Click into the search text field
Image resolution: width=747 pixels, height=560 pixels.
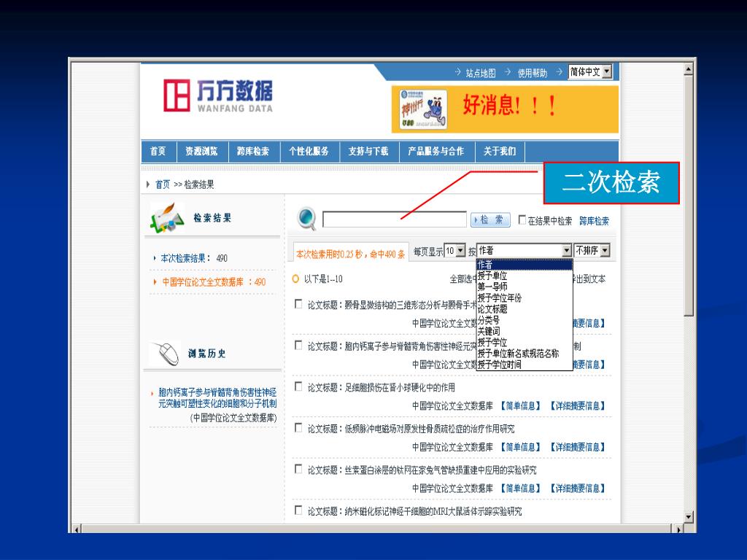pyautogui.click(x=395, y=219)
